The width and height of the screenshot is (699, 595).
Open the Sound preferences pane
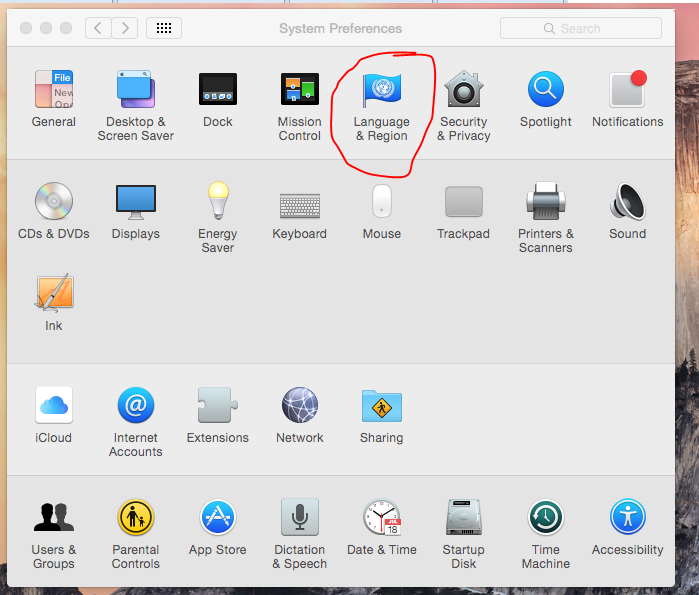coord(628,201)
